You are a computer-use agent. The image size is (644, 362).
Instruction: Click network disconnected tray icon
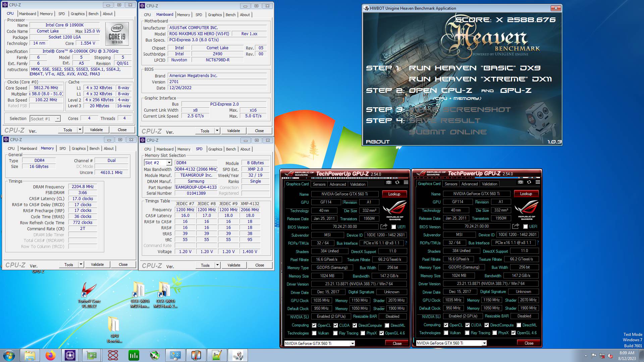(602, 356)
